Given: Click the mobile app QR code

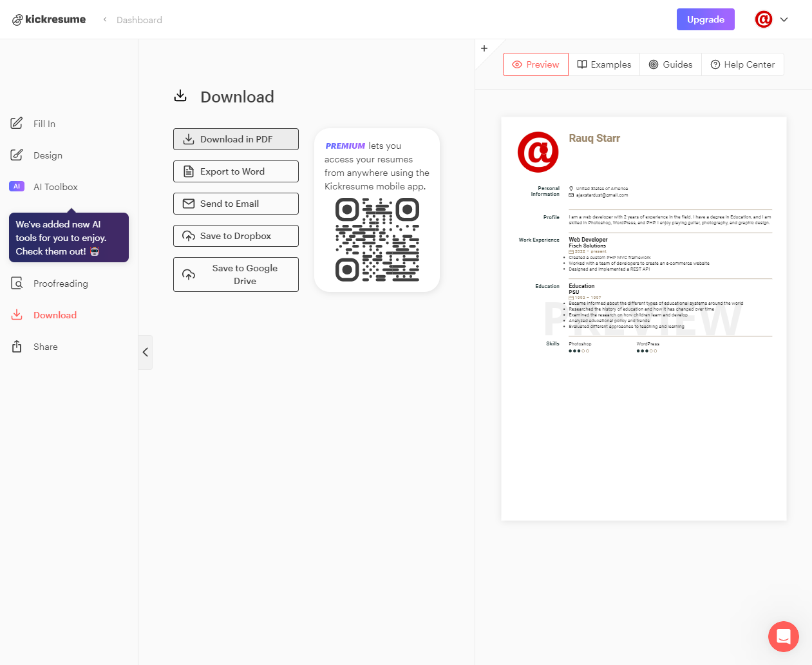Looking at the screenshot, I should click(377, 240).
